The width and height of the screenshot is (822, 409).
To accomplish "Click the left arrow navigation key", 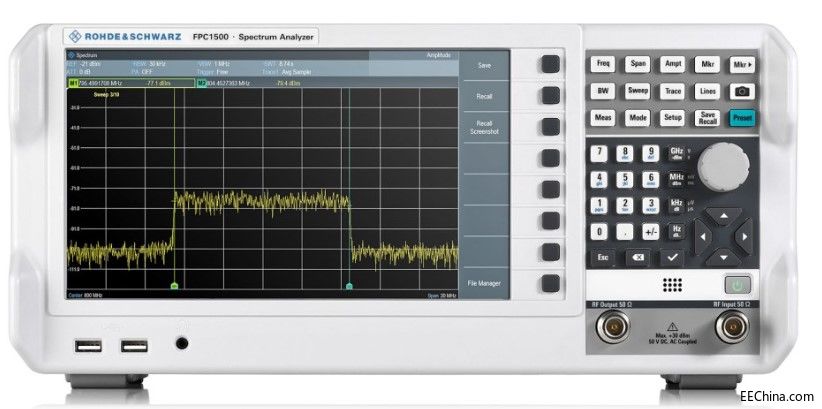I will [x=702, y=236].
